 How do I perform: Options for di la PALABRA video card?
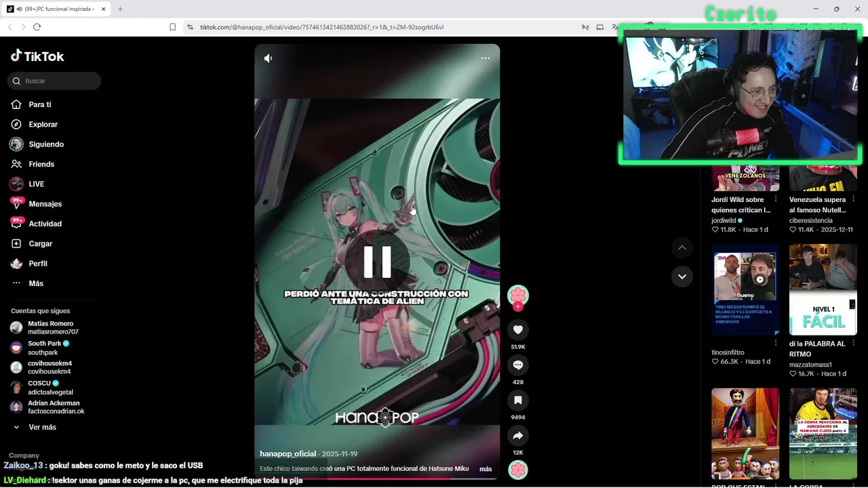pyautogui.click(x=853, y=344)
